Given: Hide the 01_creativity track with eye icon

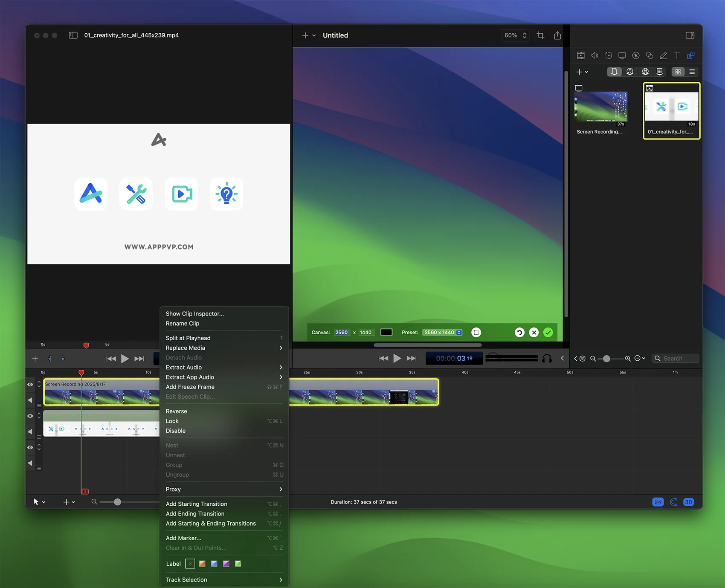Looking at the screenshot, I should pyautogui.click(x=30, y=416).
